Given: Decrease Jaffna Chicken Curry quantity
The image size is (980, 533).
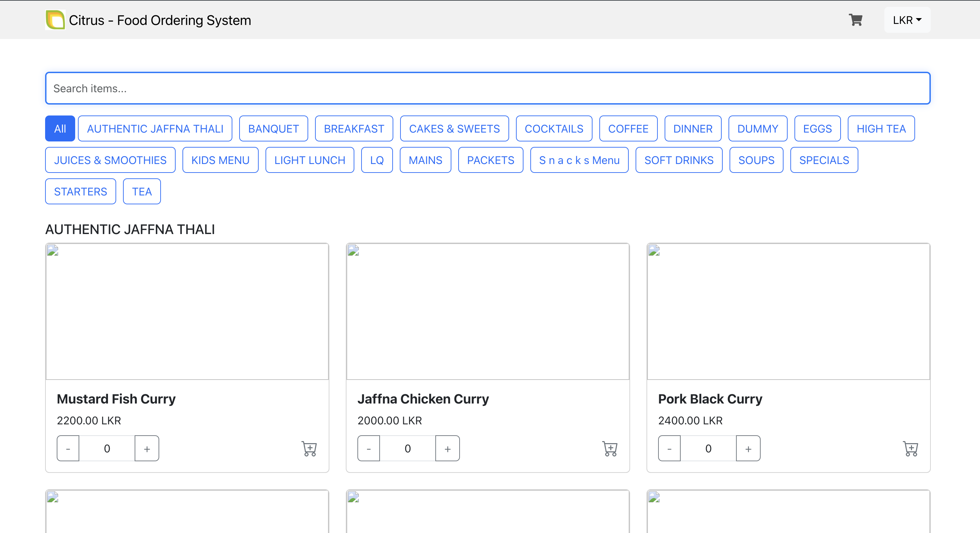Looking at the screenshot, I should (369, 449).
